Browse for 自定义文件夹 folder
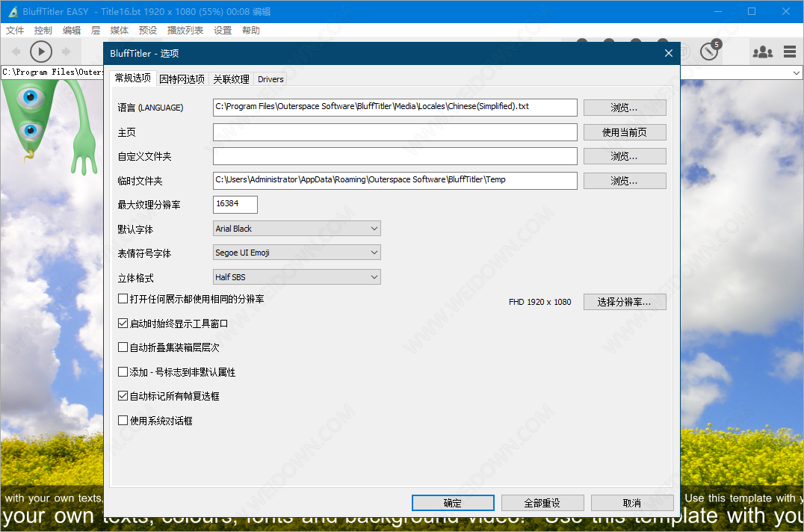The height and width of the screenshot is (532, 804). coord(625,156)
